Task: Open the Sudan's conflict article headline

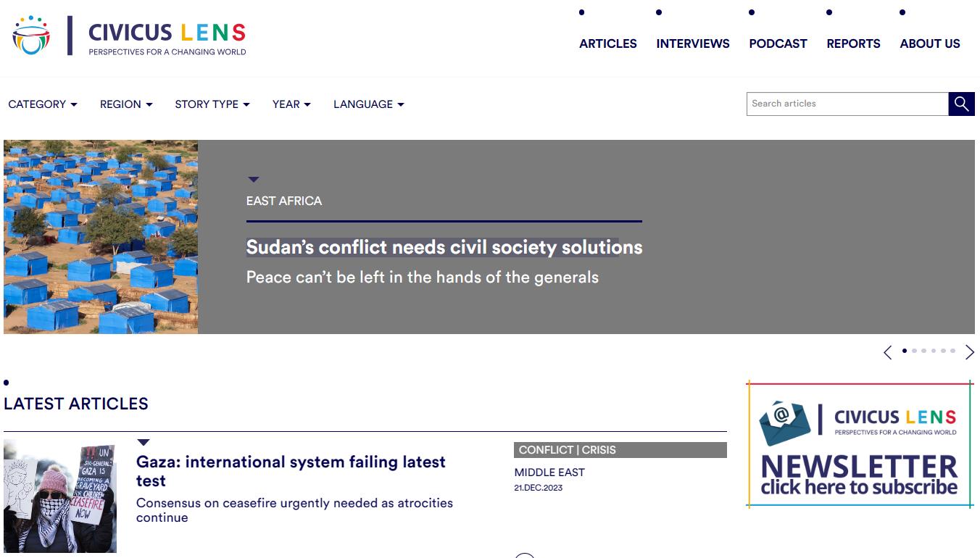Action: click(444, 247)
